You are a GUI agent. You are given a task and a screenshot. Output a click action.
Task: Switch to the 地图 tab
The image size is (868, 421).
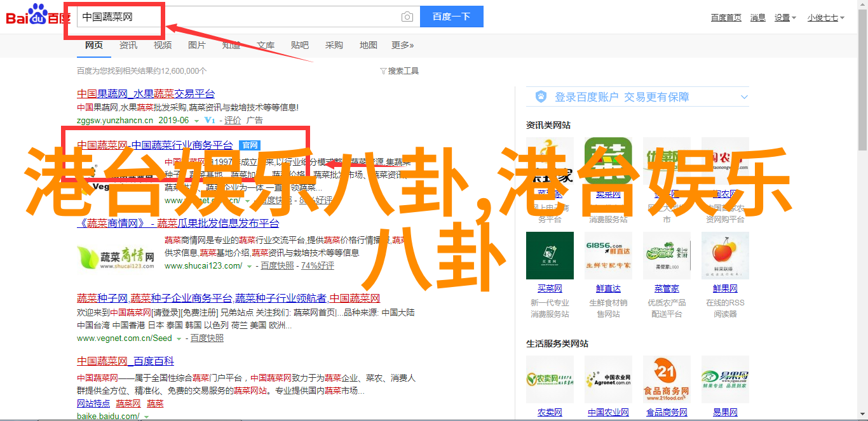pos(369,45)
